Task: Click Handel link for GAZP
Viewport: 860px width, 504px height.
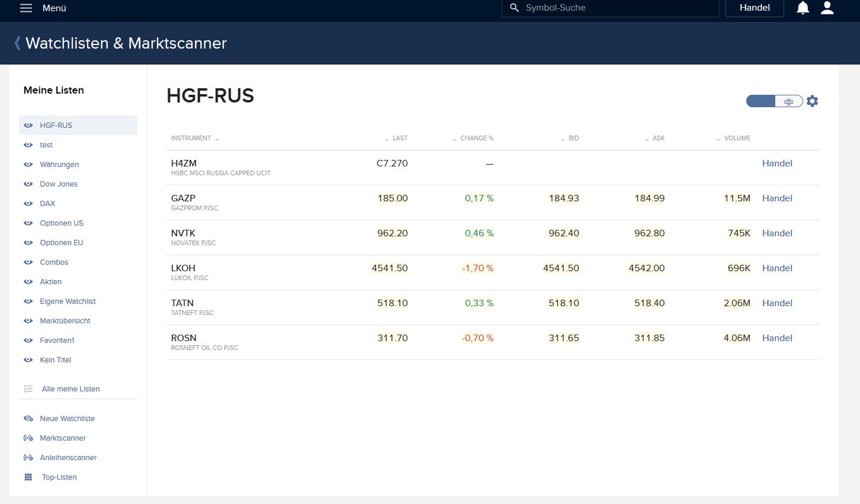Action: 777,198
